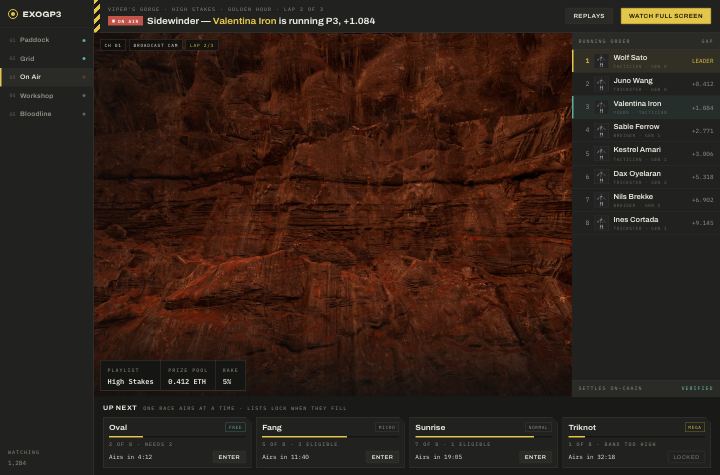
Task: Click Valentina Iron's exosuit avatar icon
Action: [x=601, y=107]
